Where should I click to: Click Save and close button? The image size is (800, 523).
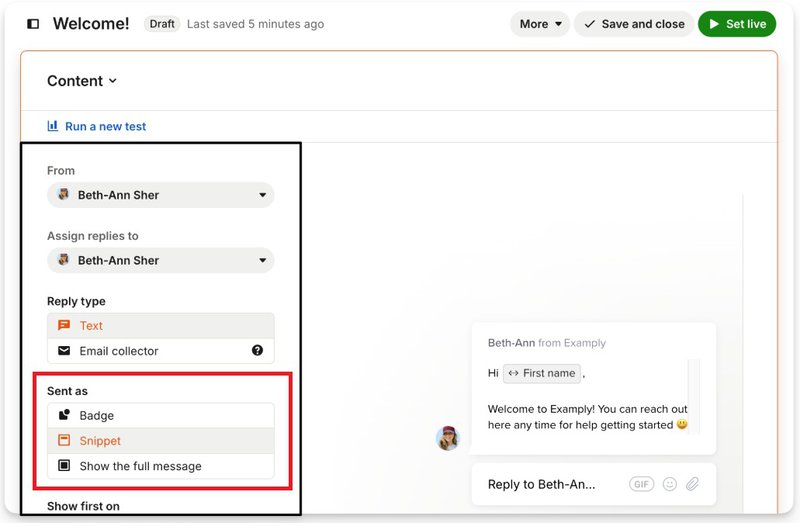634,24
